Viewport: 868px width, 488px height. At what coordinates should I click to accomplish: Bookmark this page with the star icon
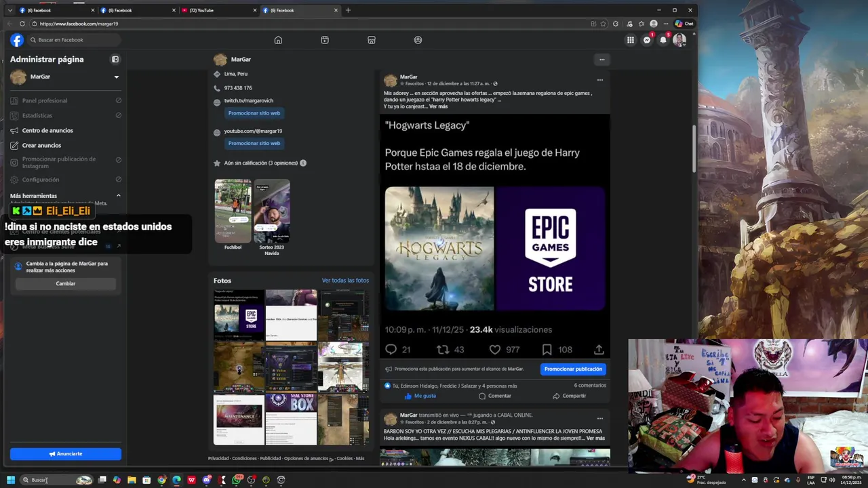pos(604,24)
